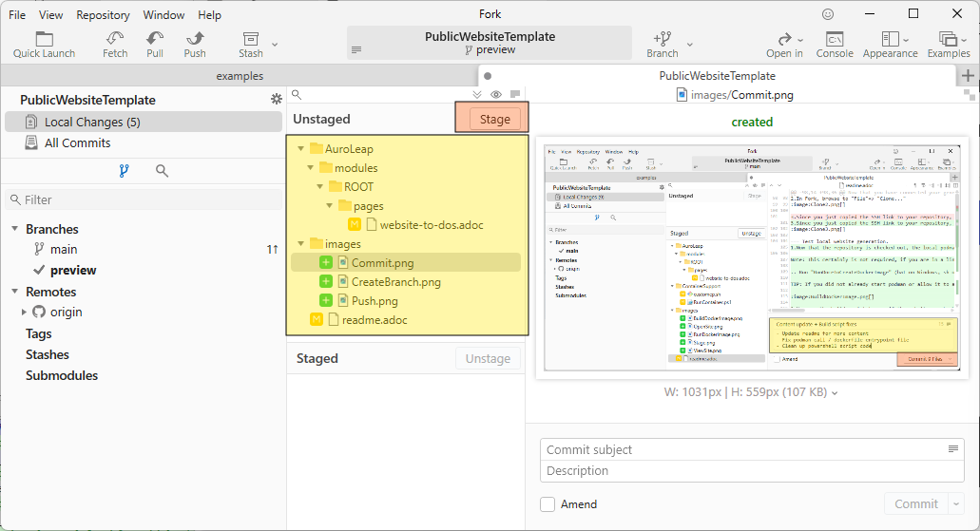Toggle the eye visibility icon above the Unstaged list
This screenshot has width=980, height=531.
click(496, 94)
